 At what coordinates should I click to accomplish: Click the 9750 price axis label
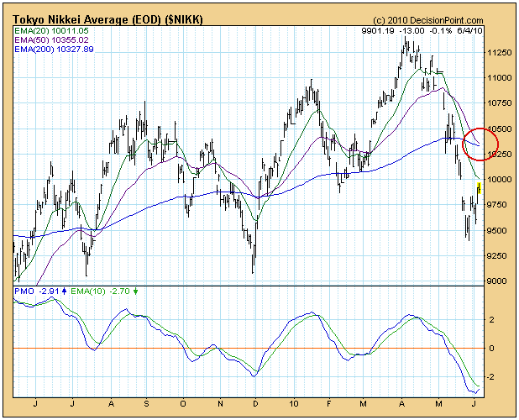coord(499,205)
